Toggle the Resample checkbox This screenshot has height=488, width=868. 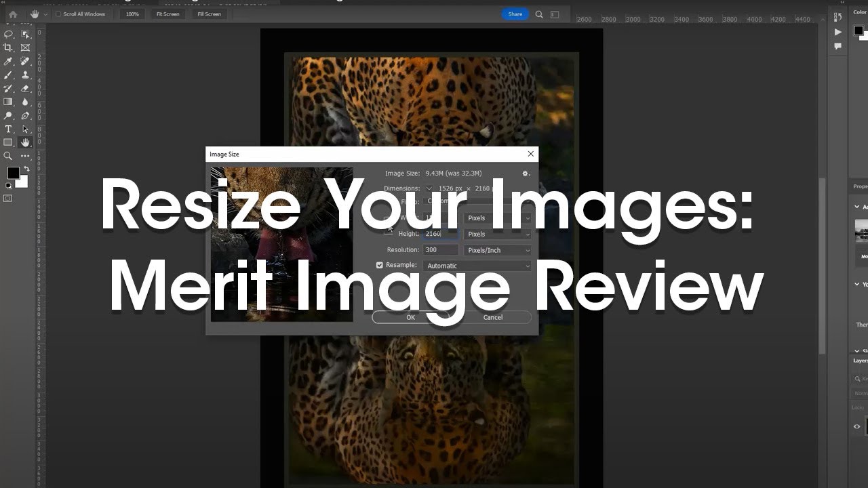pos(380,265)
